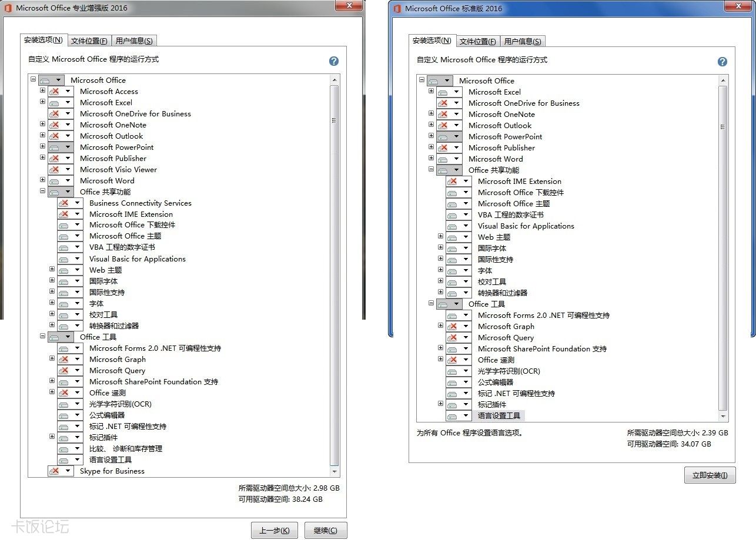The width and height of the screenshot is (756, 540).
Task: Click Office logo in Professional Plus title bar
Action: (8, 8)
